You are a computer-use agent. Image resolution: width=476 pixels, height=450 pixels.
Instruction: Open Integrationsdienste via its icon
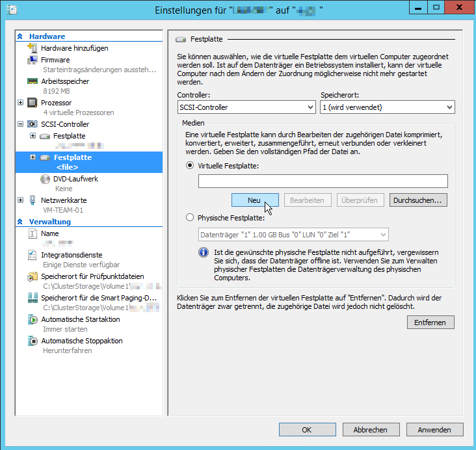pos(33,255)
